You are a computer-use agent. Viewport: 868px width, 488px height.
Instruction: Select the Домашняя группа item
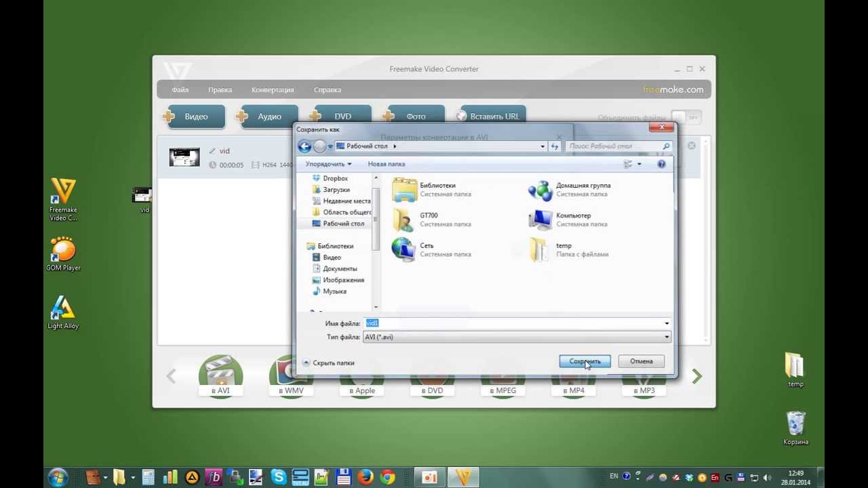570,190
